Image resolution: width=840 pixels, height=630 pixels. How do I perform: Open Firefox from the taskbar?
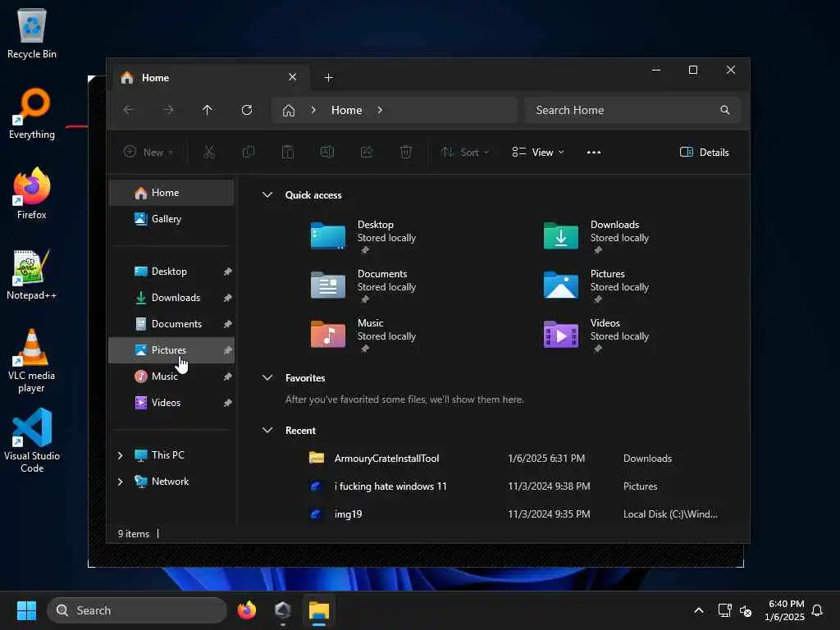(247, 610)
